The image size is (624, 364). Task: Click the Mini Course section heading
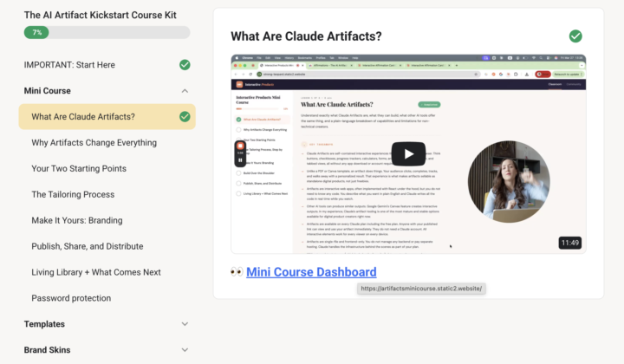(x=48, y=91)
